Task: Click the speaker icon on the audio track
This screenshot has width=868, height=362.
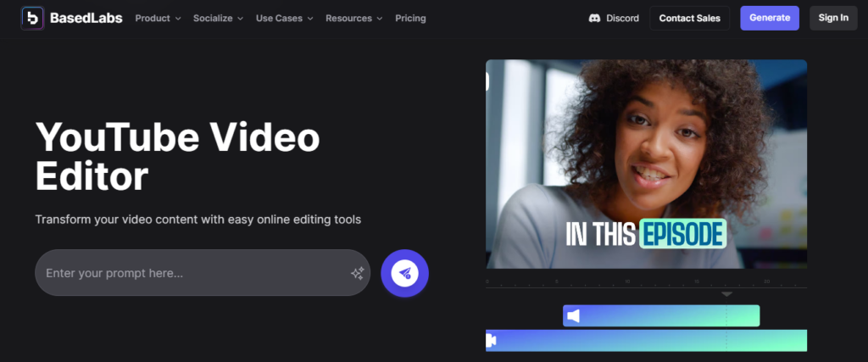Action: tap(574, 316)
